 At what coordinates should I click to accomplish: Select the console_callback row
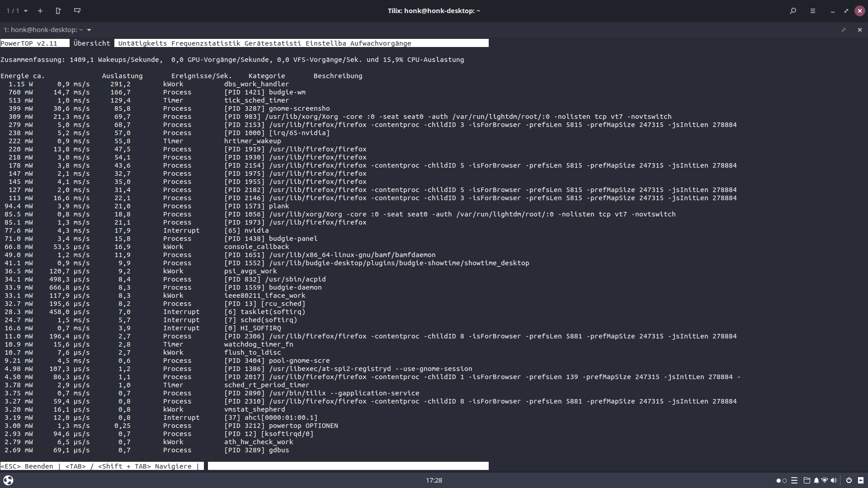coord(145,247)
